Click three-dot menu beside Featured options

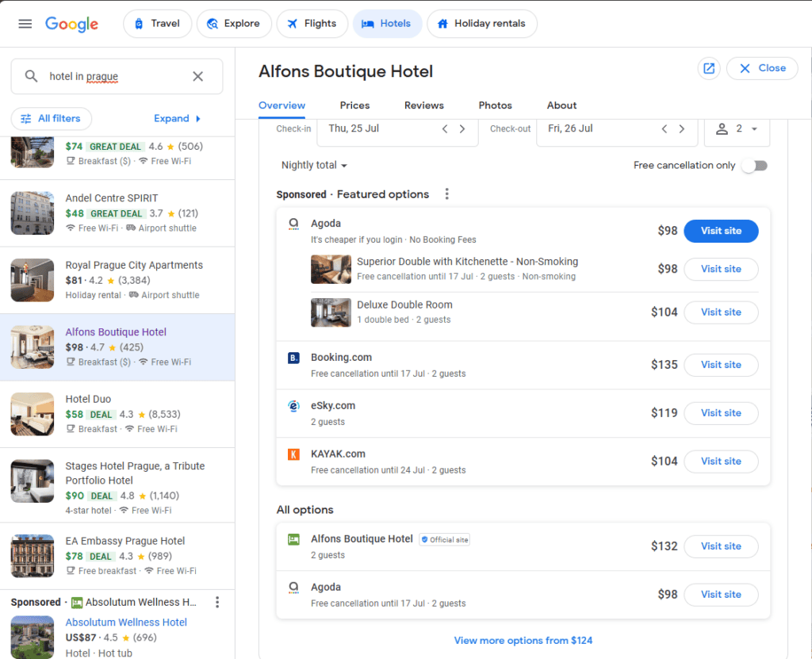[x=447, y=194]
